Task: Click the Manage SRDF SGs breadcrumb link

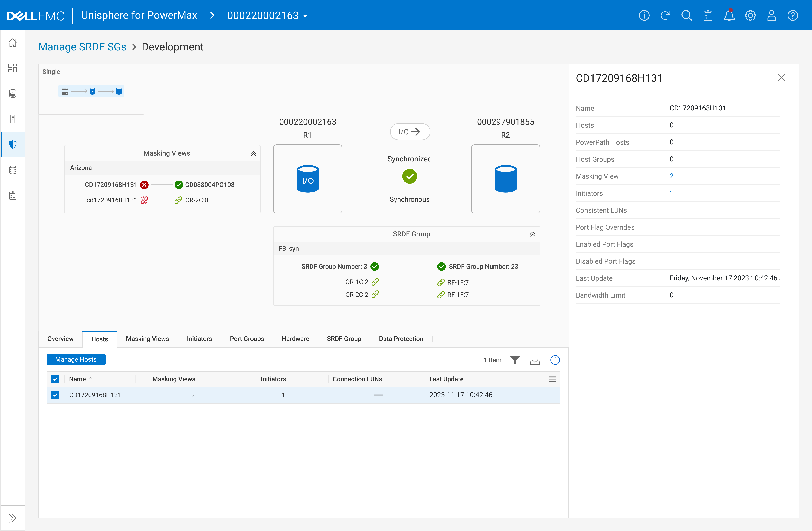Action: (x=82, y=47)
